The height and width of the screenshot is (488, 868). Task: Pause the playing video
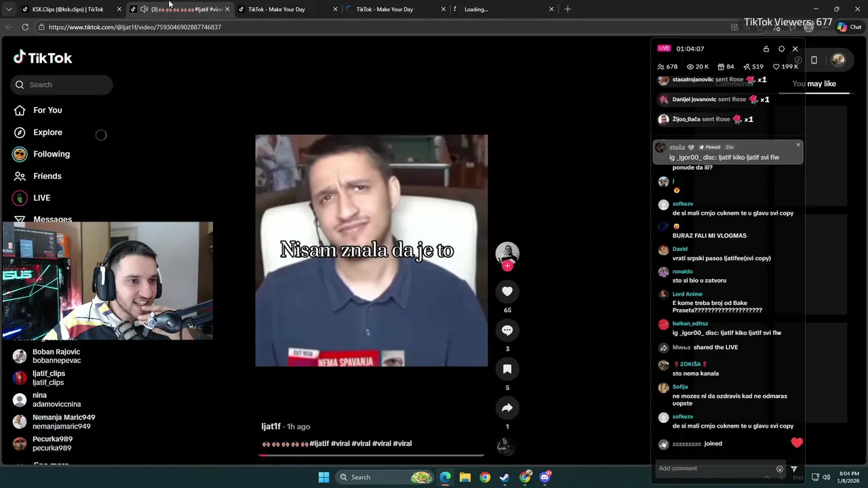click(x=371, y=251)
